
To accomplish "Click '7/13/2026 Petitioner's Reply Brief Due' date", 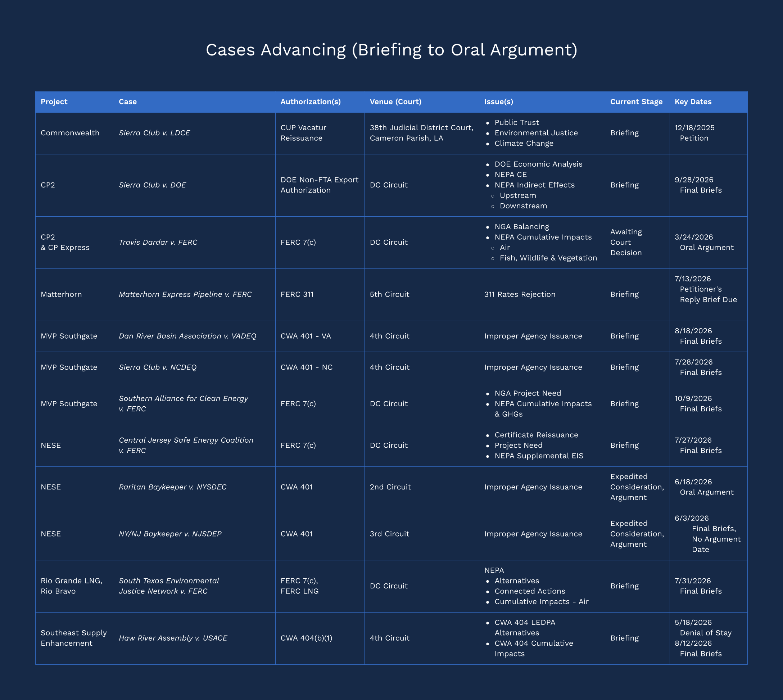I will (x=706, y=289).
